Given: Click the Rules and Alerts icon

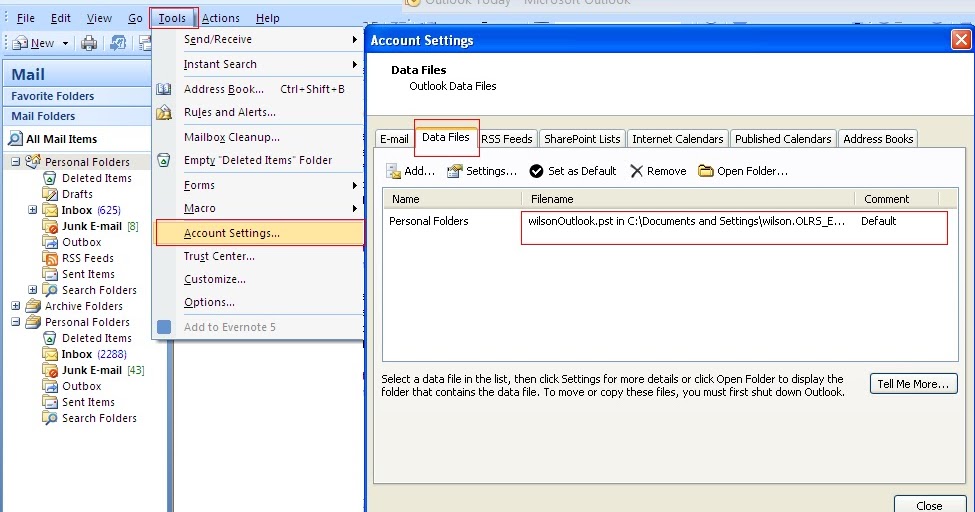Looking at the screenshot, I should click(164, 112).
